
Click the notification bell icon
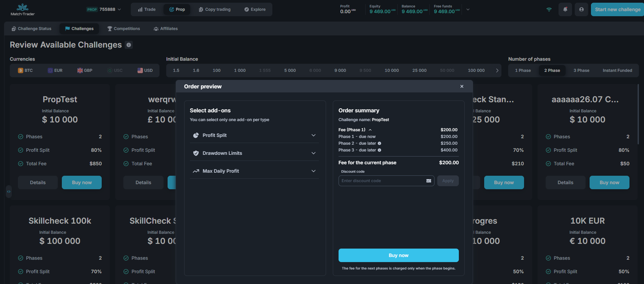click(565, 9)
